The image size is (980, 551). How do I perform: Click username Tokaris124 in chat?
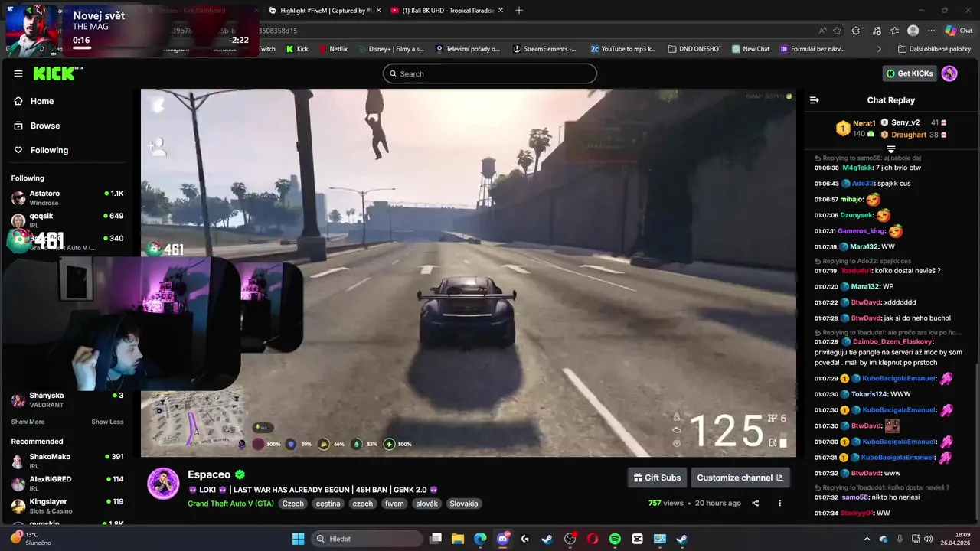click(x=869, y=394)
